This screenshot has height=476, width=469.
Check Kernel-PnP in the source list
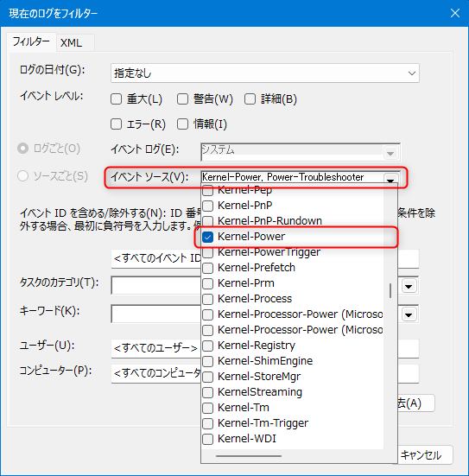pyautogui.click(x=207, y=206)
